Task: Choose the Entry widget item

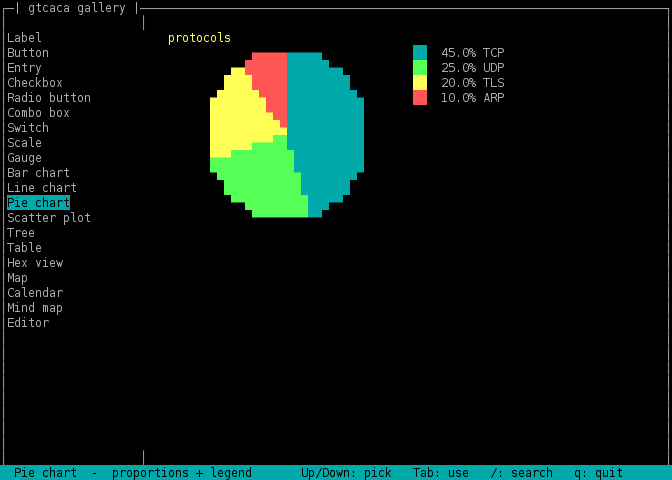Action: click(x=24, y=68)
